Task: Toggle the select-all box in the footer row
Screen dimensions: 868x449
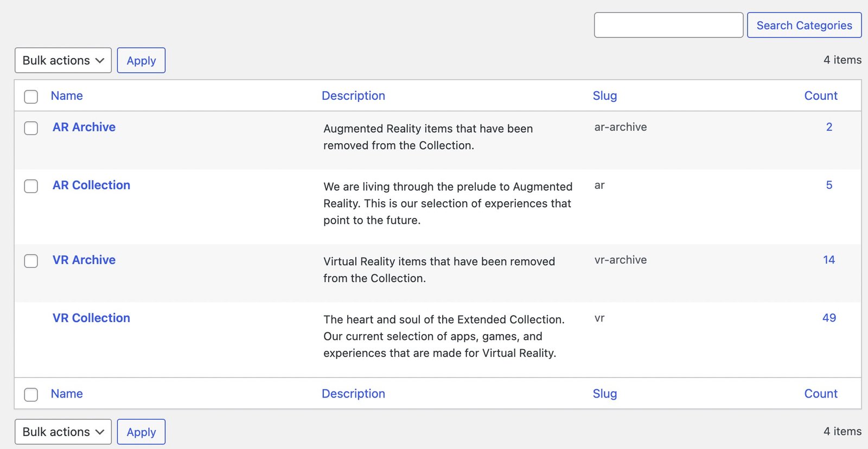Action: pos(31,394)
